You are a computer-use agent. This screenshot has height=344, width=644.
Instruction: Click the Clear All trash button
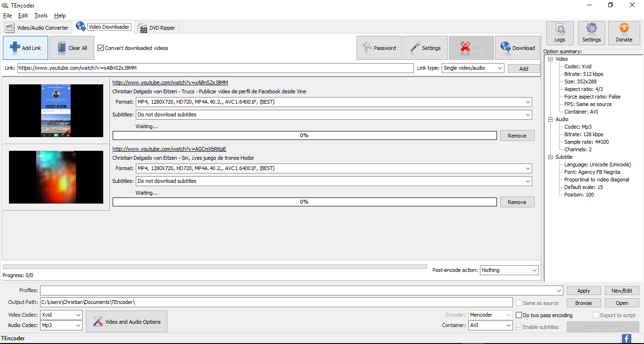pyautogui.click(x=72, y=48)
